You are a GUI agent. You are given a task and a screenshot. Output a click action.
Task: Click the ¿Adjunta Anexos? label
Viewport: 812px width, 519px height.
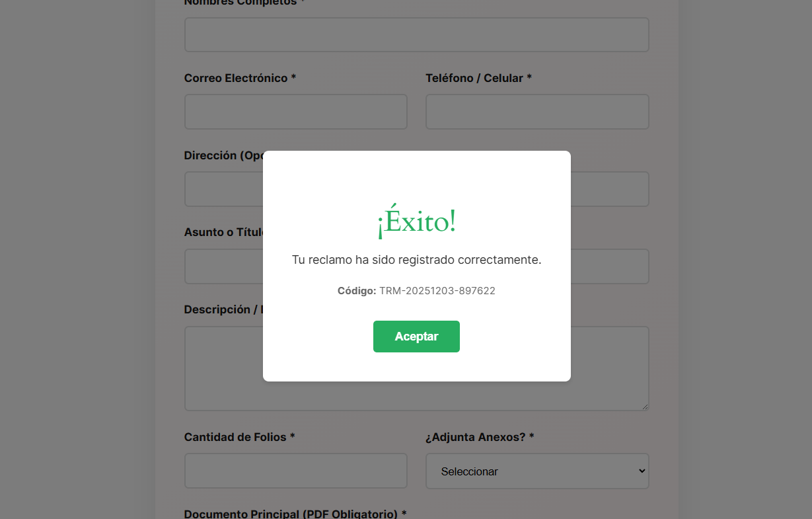(480, 437)
